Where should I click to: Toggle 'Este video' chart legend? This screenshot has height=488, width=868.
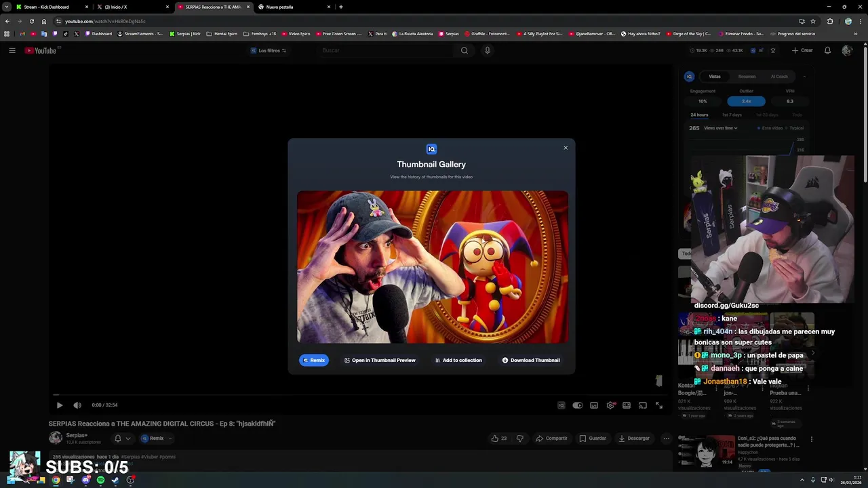tap(769, 128)
